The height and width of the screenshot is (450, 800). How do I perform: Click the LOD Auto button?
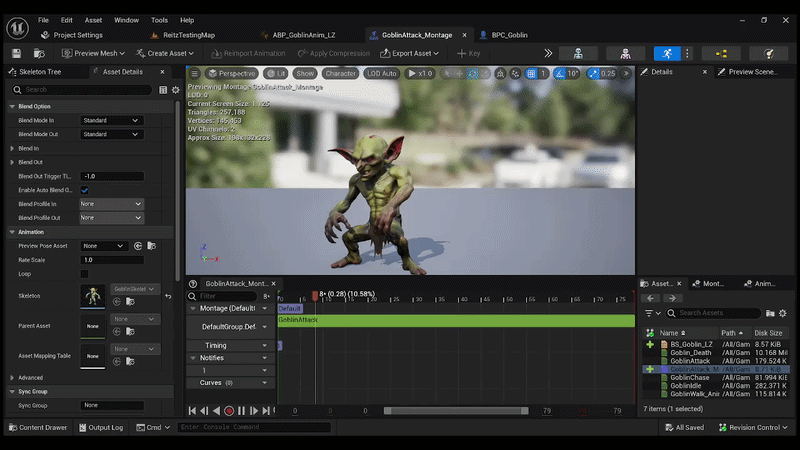point(382,73)
